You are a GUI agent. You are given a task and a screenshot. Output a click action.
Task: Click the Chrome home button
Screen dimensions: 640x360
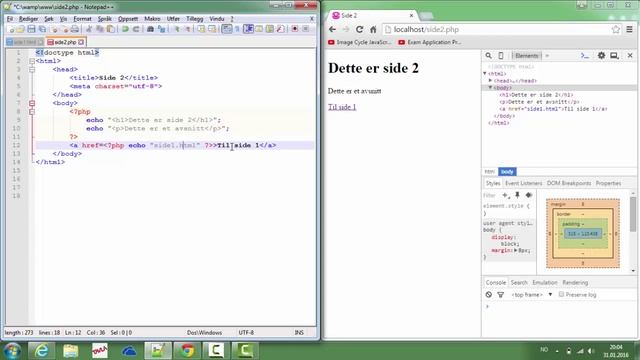pyautogui.click(x=373, y=29)
